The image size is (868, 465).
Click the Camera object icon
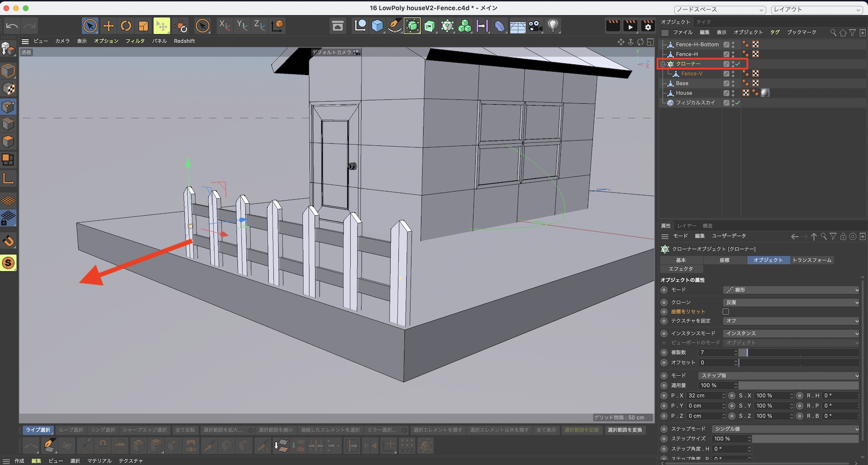point(535,26)
